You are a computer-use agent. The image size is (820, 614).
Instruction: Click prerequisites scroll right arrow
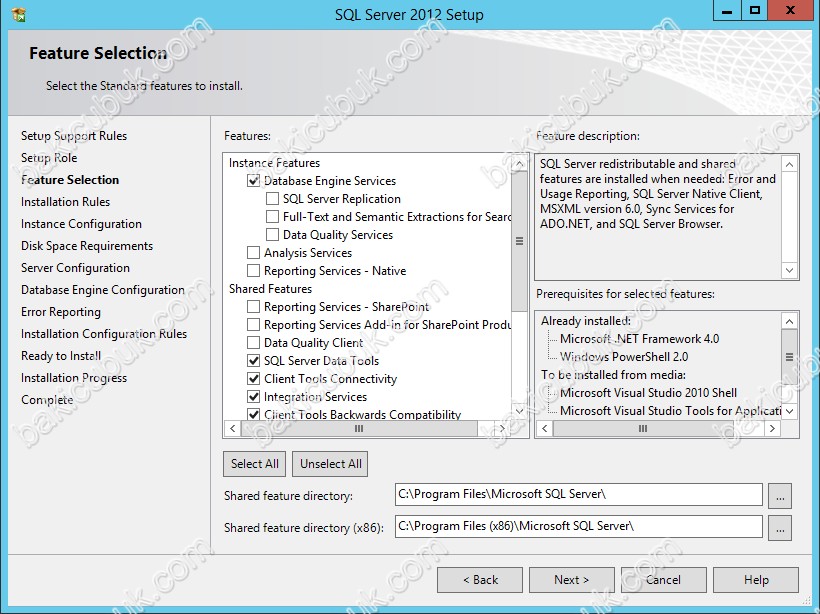pyautogui.click(x=772, y=429)
